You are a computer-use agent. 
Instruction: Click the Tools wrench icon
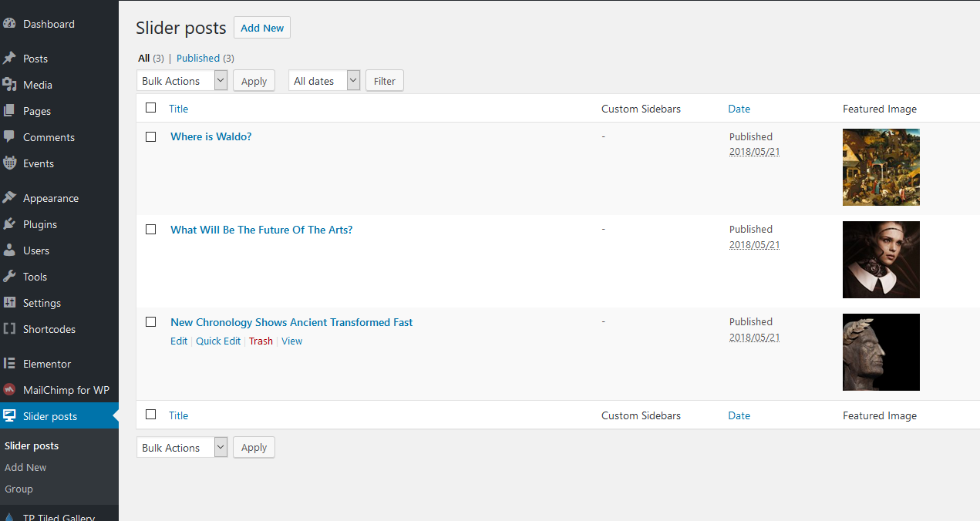[x=9, y=277]
